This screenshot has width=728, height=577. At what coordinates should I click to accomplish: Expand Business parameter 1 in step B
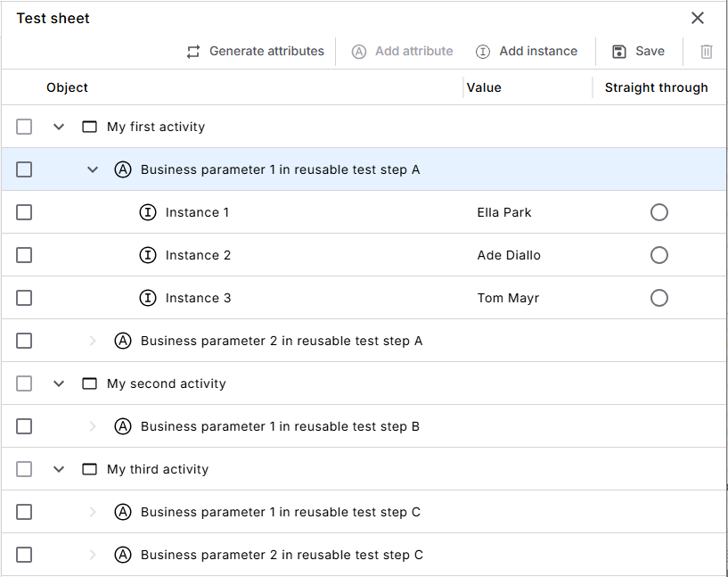[x=93, y=426]
